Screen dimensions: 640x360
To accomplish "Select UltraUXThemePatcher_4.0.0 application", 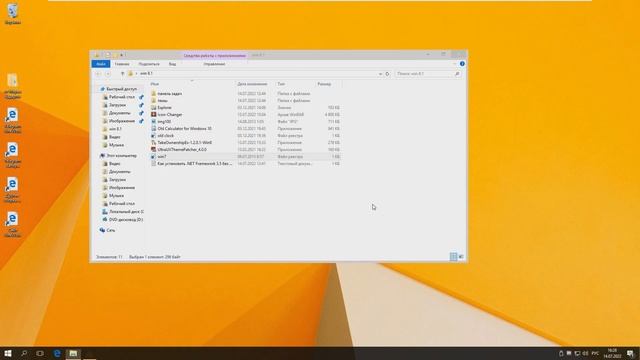I will pos(182,149).
